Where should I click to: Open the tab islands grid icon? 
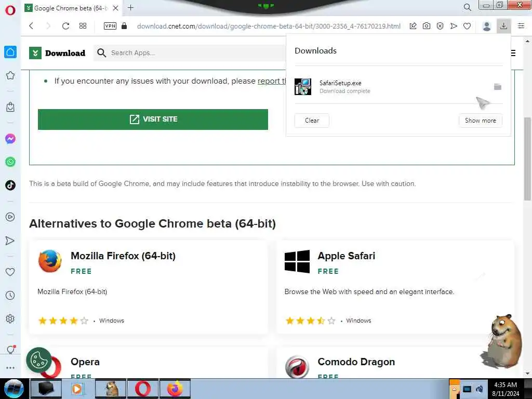point(83,26)
